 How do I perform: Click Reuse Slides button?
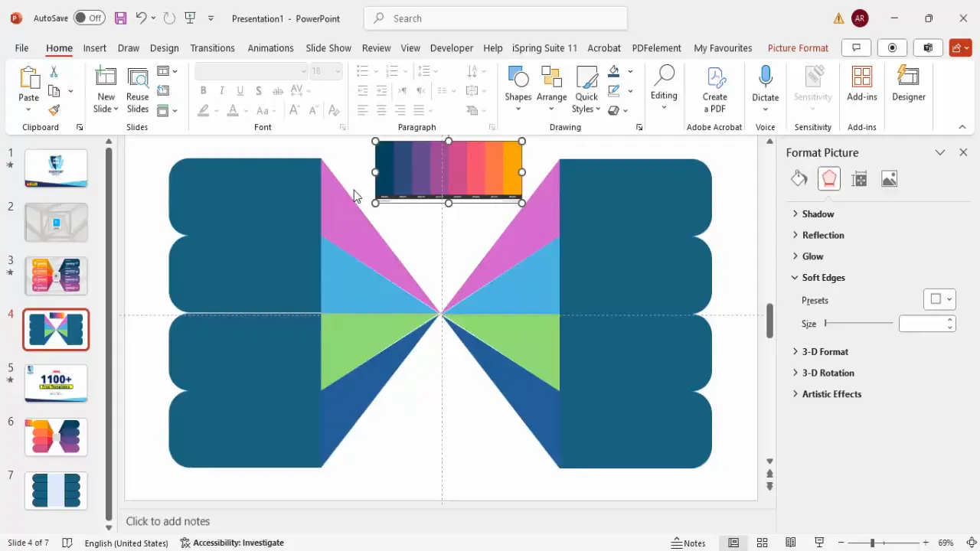coord(138,90)
